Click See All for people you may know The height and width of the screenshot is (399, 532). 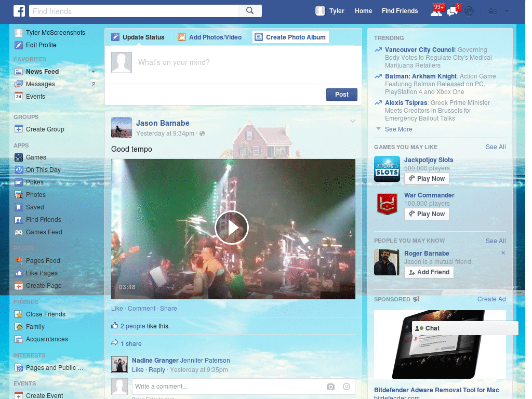[496, 241]
